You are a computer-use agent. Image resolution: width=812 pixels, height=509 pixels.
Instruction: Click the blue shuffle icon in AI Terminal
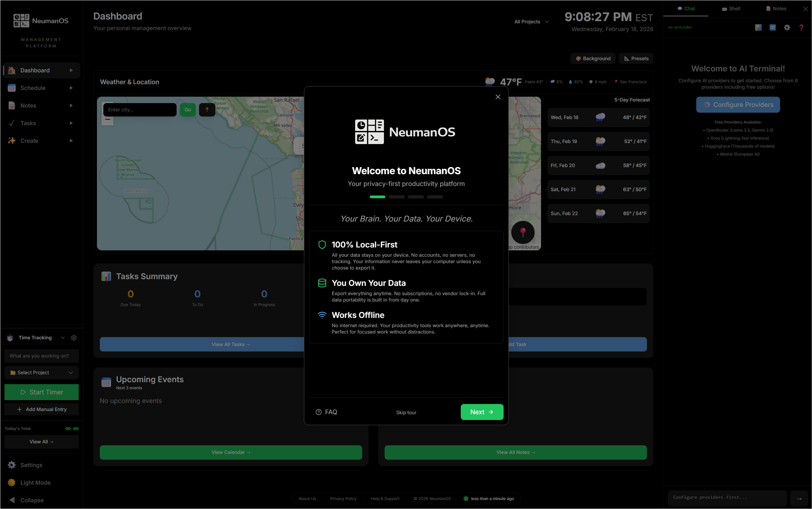[772, 28]
